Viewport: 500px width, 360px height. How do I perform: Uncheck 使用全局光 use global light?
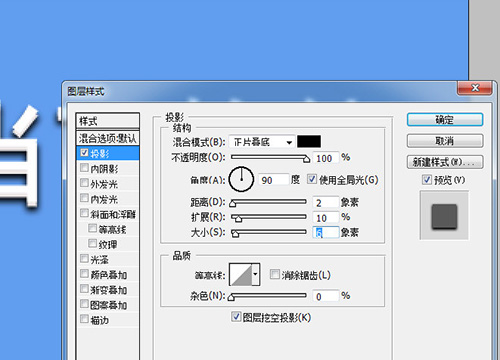311,179
